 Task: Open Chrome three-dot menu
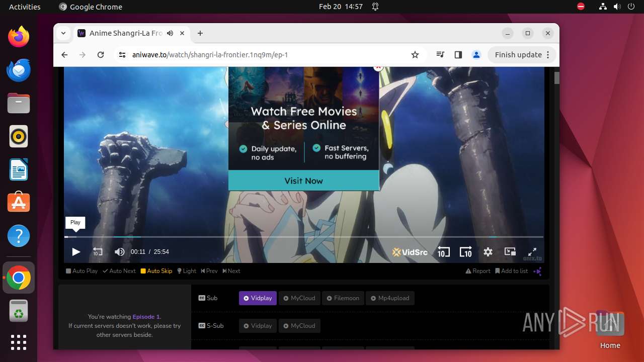pyautogui.click(x=548, y=55)
